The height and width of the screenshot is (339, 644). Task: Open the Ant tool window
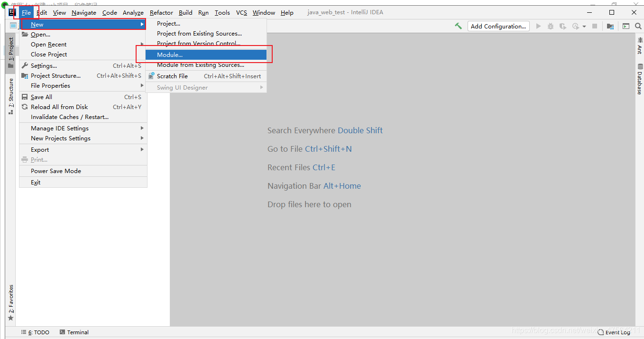click(x=640, y=46)
